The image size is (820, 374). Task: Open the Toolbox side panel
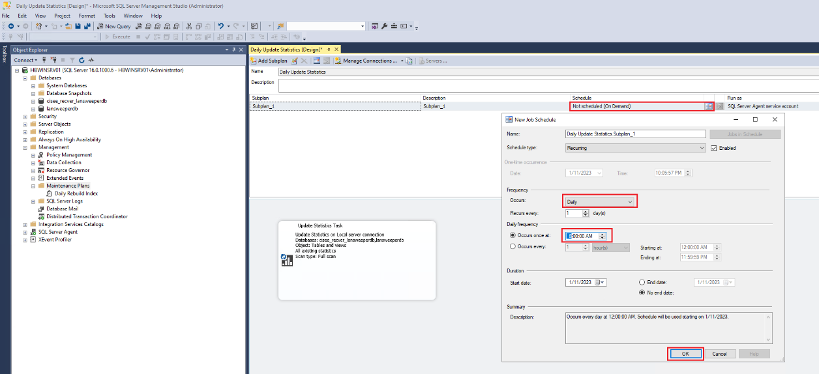5,54
